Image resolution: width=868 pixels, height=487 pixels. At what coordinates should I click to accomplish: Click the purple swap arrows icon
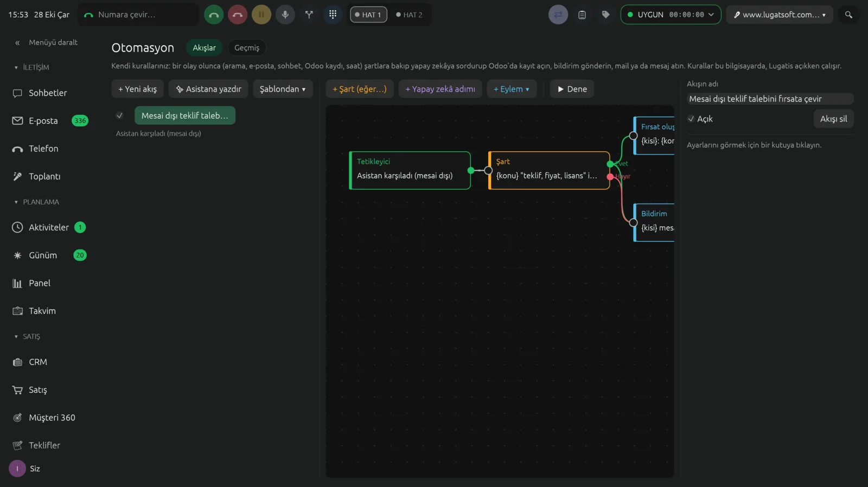pos(558,15)
